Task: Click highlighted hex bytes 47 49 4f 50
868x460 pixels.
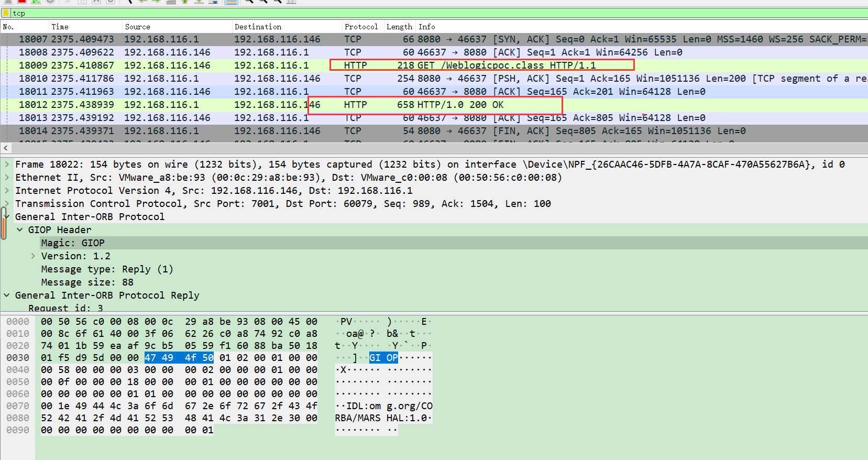Action: coord(179,358)
